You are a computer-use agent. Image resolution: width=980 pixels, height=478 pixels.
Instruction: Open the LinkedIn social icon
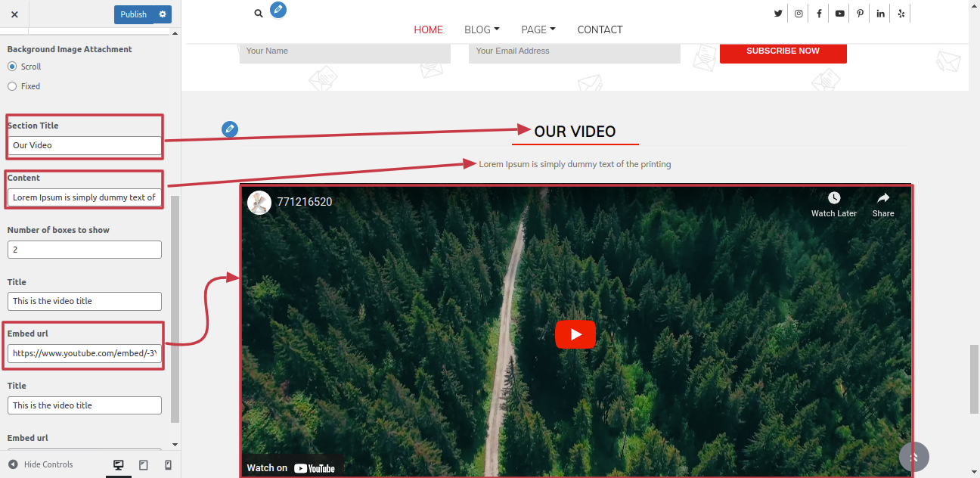click(880, 14)
